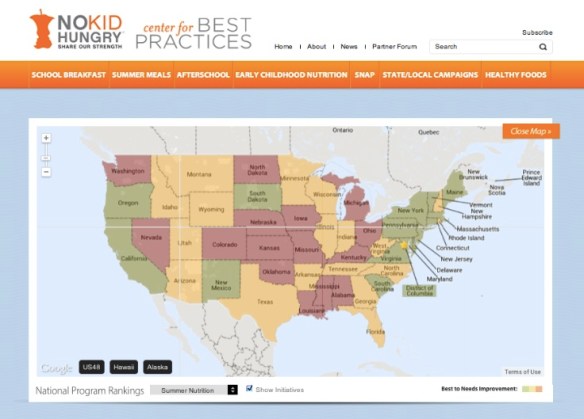The width and height of the screenshot is (584, 419).
Task: Click the Delaware callout label
Action: [449, 270]
